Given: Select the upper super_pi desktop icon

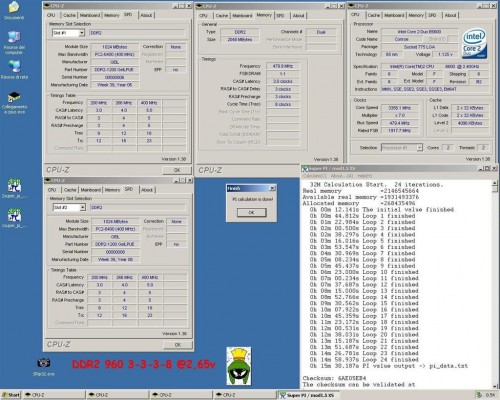Looking at the screenshot, I should point(14,188).
